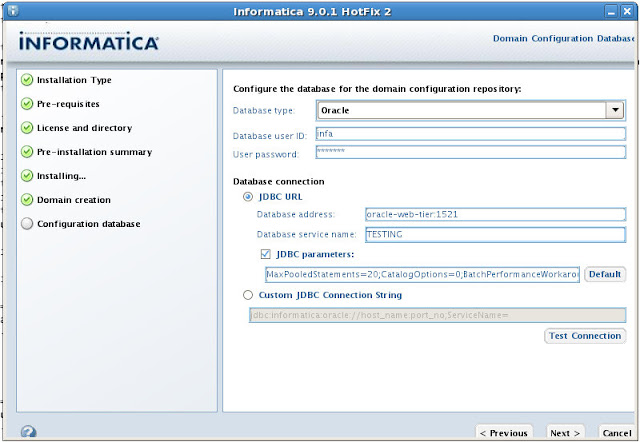The width and height of the screenshot is (640, 442).
Task: Click the Configuration database step label
Action: (89, 224)
